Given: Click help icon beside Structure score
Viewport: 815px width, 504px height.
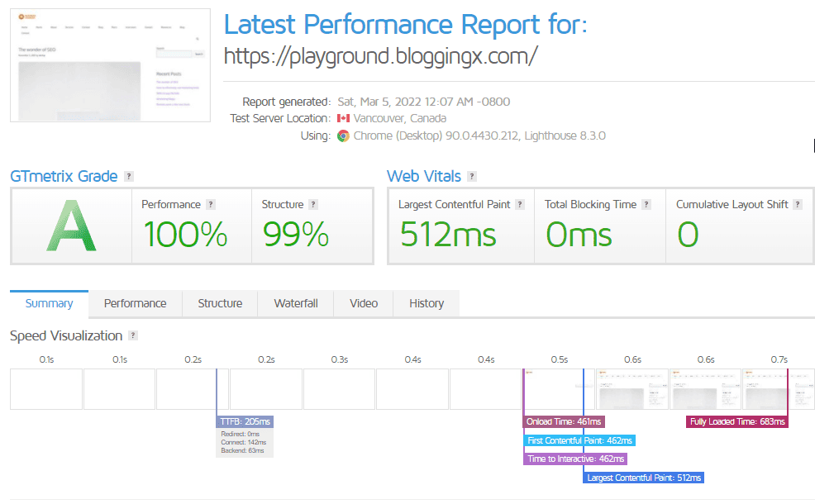Looking at the screenshot, I should pos(313,205).
